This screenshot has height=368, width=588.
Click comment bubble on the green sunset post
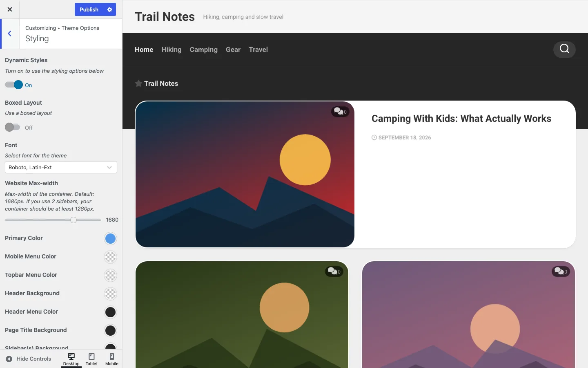[334, 271]
